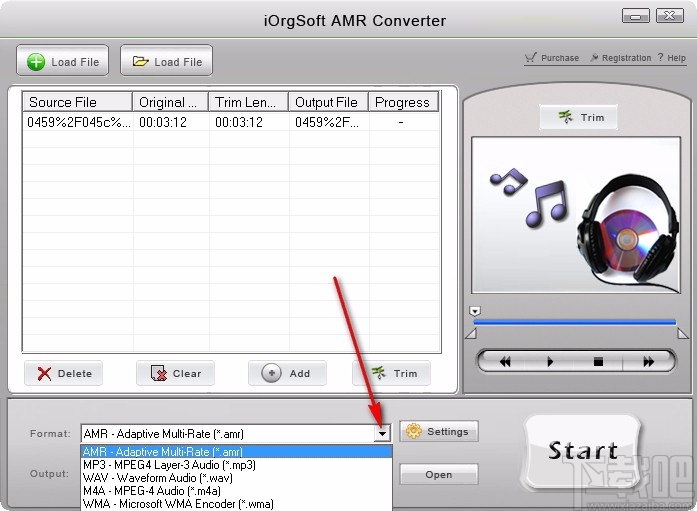The height and width of the screenshot is (511, 697).
Task: Click the Add button
Action: pos(287,373)
